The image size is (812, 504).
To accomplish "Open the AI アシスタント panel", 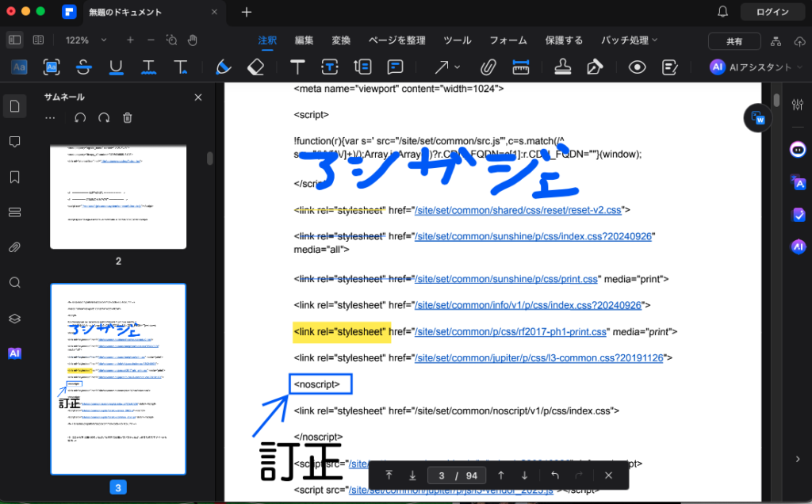I will [750, 67].
